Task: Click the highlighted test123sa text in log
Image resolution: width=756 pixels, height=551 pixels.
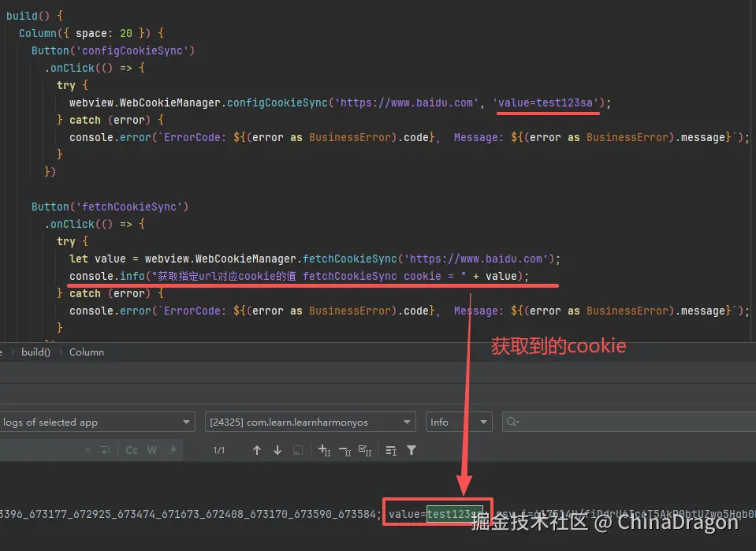Action: (x=454, y=514)
